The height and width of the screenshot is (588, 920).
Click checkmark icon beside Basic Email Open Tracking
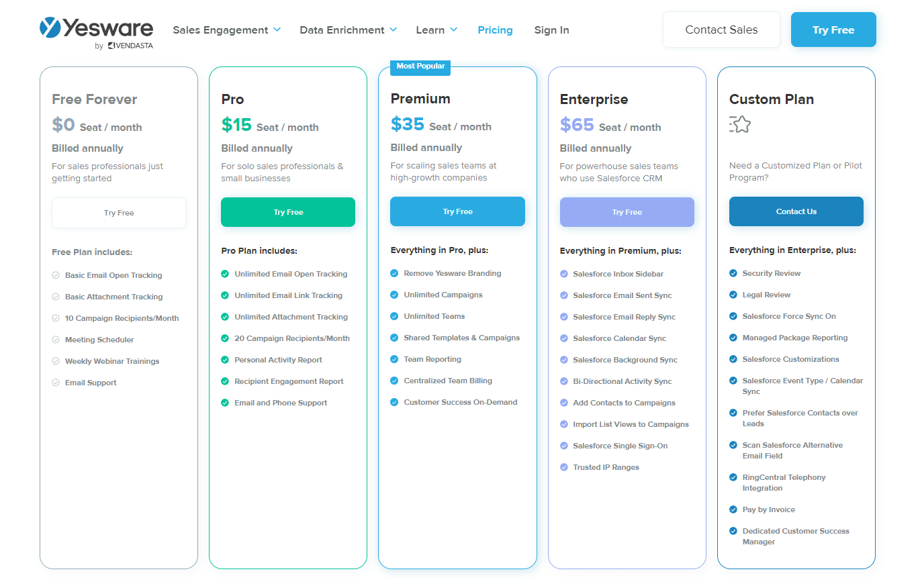click(x=56, y=275)
